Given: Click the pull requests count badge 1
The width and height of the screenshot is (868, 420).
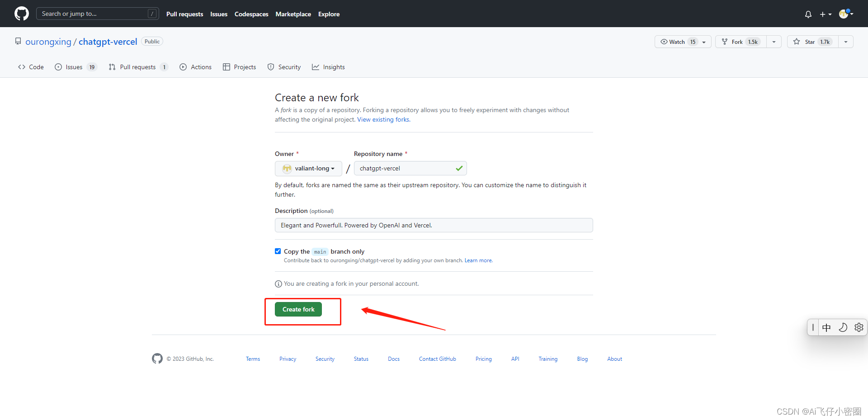Looking at the screenshot, I should [x=164, y=67].
